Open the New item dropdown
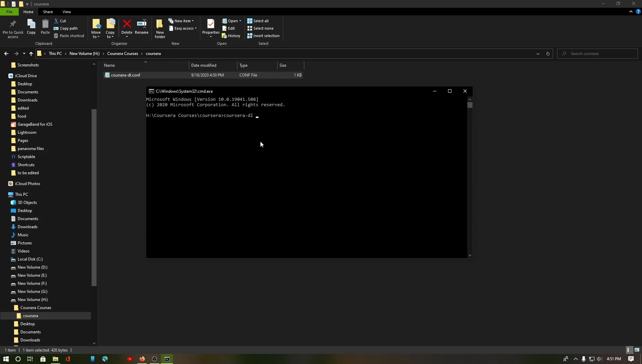Image resolution: width=642 pixels, height=364 pixels. pyautogui.click(x=181, y=21)
